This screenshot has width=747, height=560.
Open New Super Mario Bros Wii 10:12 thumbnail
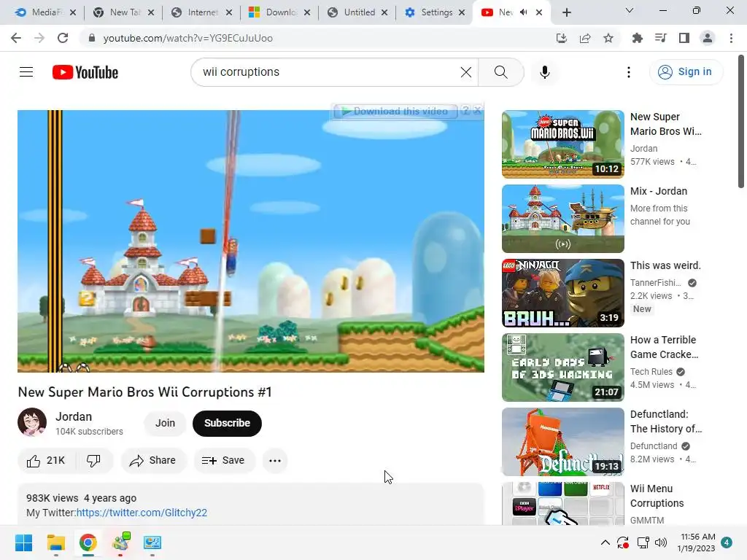point(562,144)
